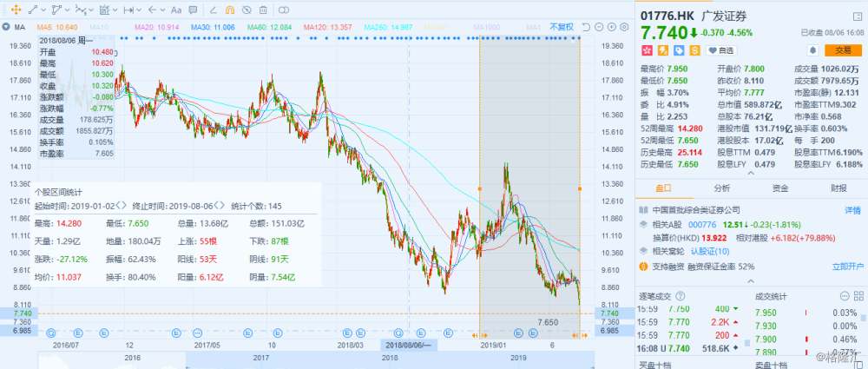Click the Hong Kong market flag icon
Viewport: 868px width, 369px height.
click(646, 50)
